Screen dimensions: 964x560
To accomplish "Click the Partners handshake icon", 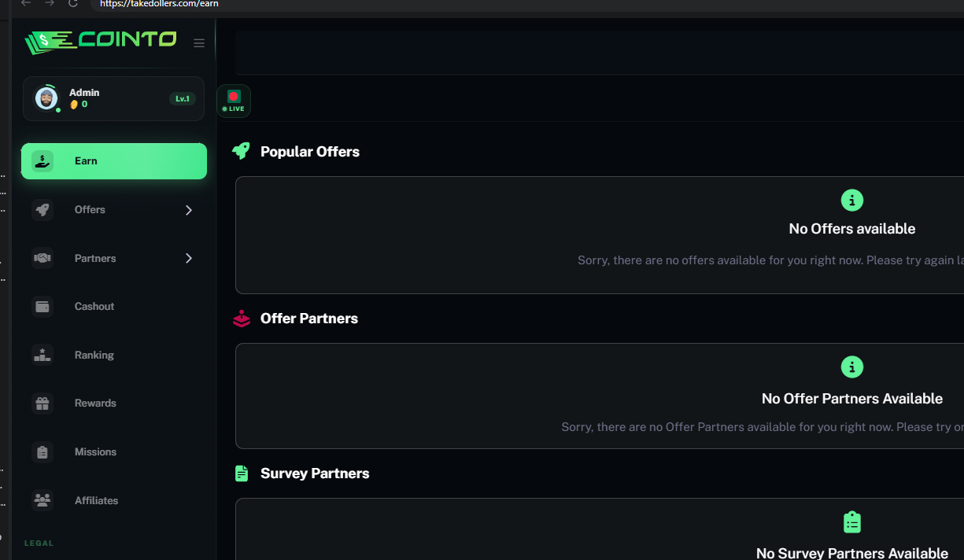I will click(42, 259).
